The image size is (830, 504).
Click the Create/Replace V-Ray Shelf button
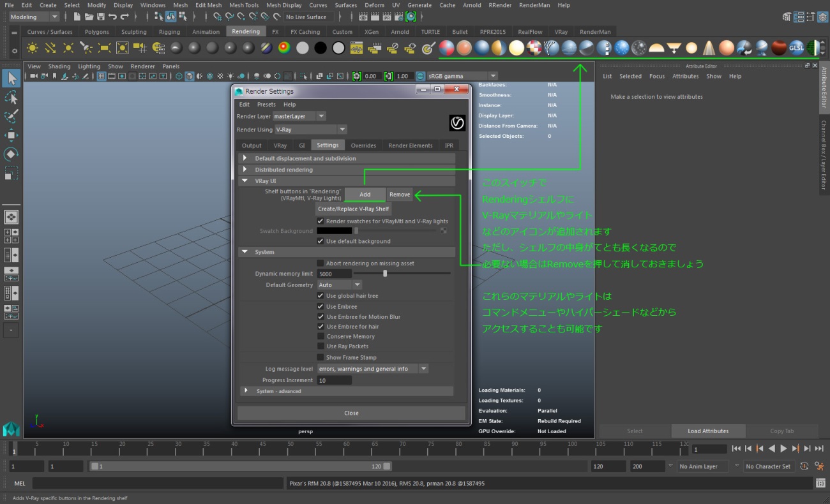(354, 209)
